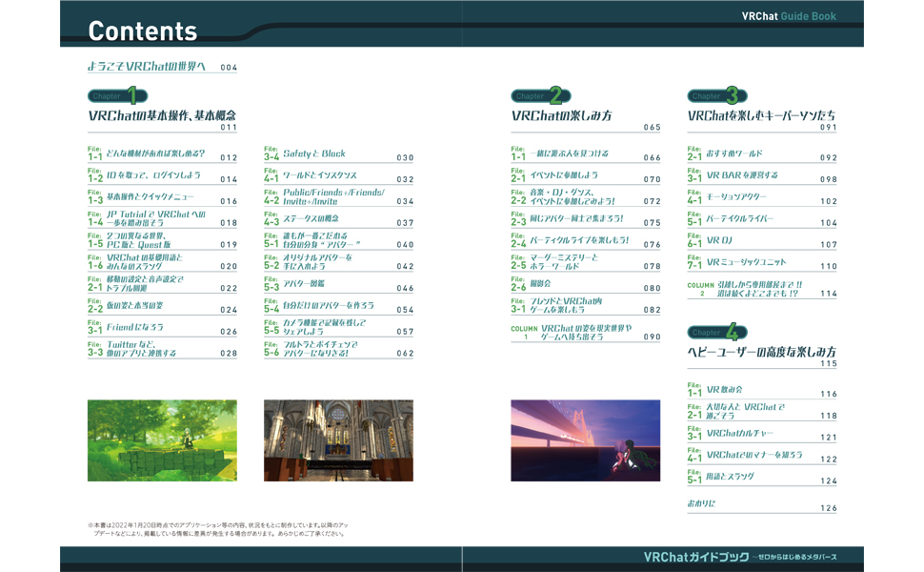Click the "フルトラとボイチェンで" entry
The image size is (924, 572).
coord(320,344)
